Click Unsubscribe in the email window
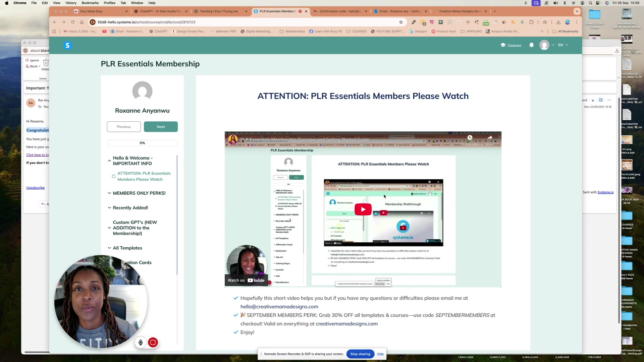Viewport: 644px width, 362px height. coord(35,188)
